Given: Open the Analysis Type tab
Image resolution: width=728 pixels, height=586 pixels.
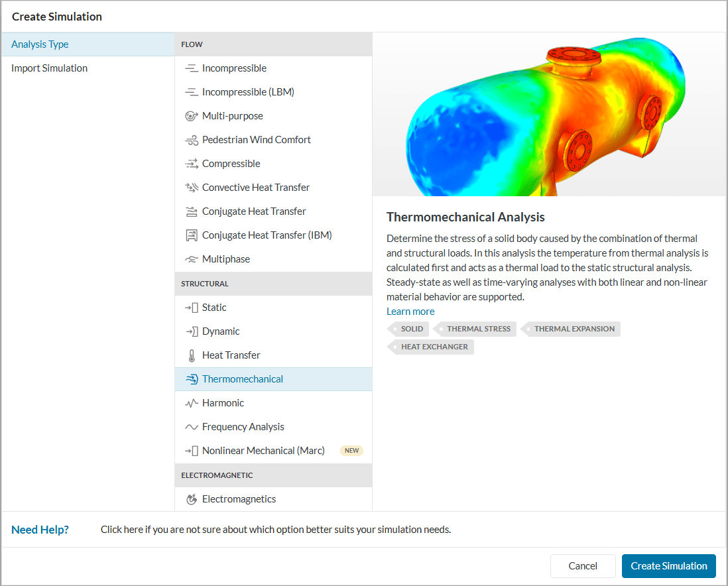Looking at the screenshot, I should (x=40, y=44).
